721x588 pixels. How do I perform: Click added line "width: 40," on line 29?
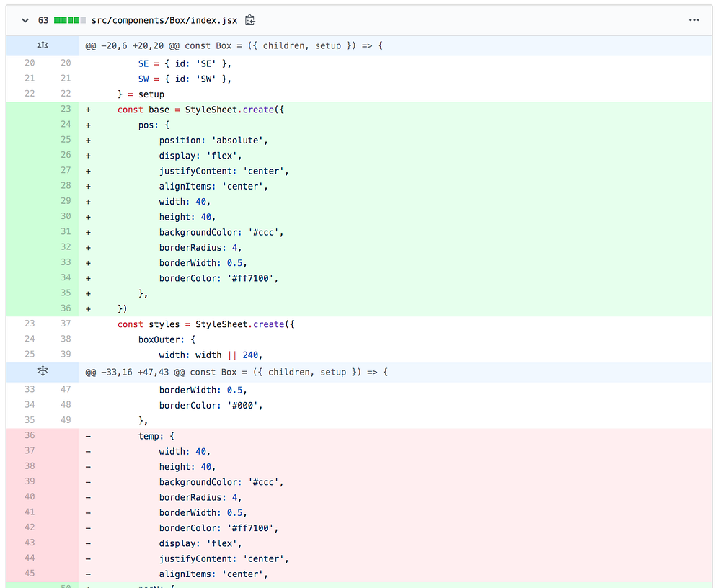click(185, 201)
